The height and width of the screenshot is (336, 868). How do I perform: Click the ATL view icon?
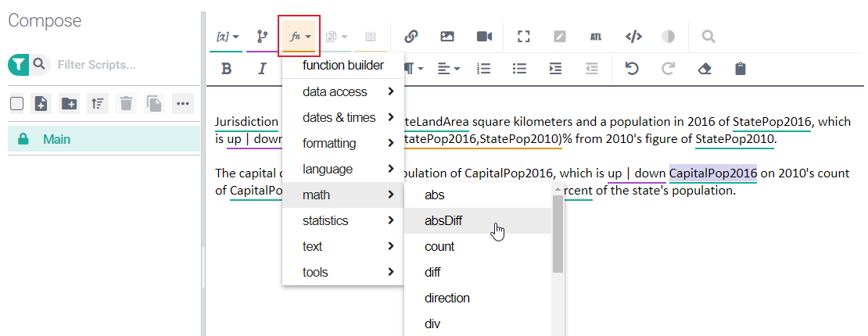click(x=596, y=37)
